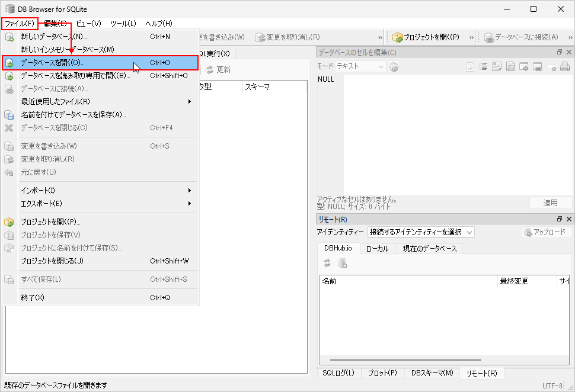
Task: Click the open project icon in File menu
Action: (x=9, y=222)
